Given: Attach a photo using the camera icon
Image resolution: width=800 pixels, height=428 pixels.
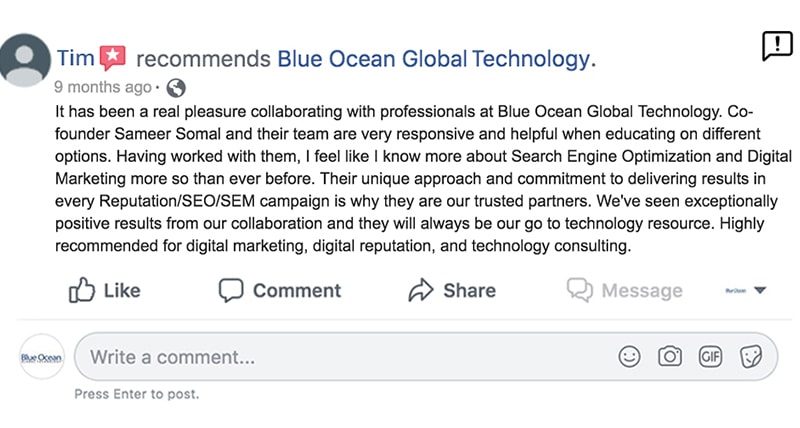Looking at the screenshot, I should (x=670, y=357).
